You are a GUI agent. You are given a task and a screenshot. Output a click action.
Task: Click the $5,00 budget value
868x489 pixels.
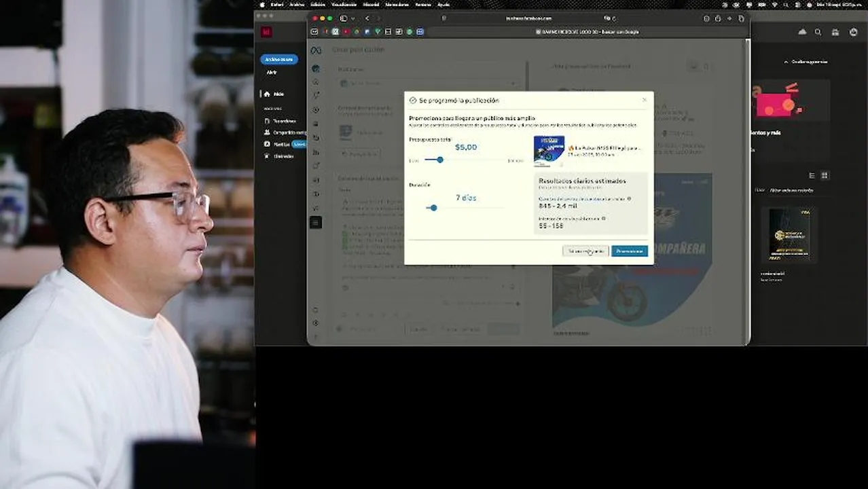point(466,147)
